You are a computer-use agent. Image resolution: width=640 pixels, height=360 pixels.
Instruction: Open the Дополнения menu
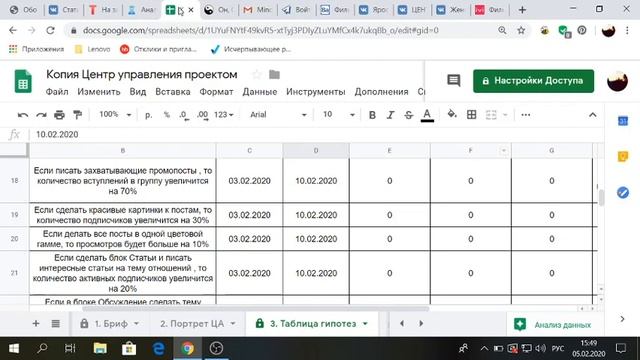[x=381, y=92]
